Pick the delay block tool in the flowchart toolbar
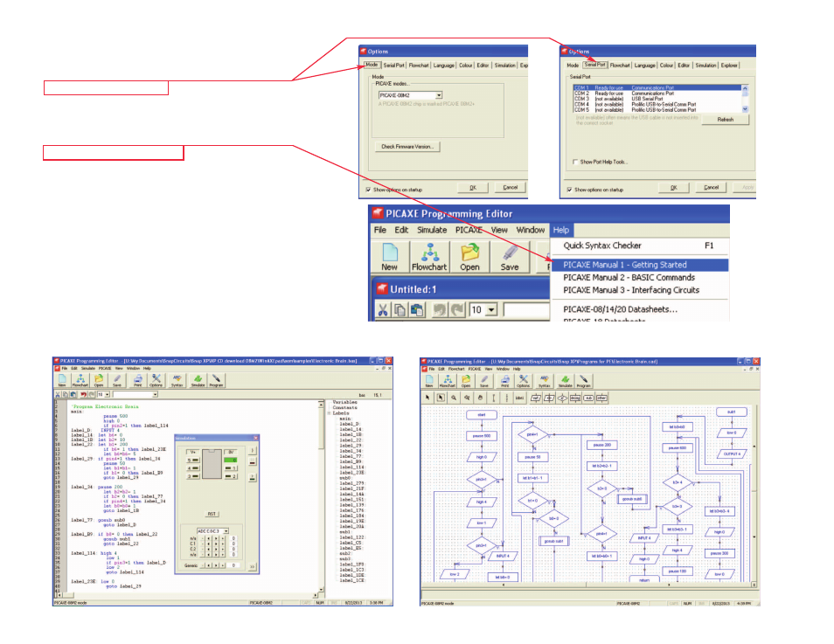This screenshot has height=644, width=834. point(575,398)
